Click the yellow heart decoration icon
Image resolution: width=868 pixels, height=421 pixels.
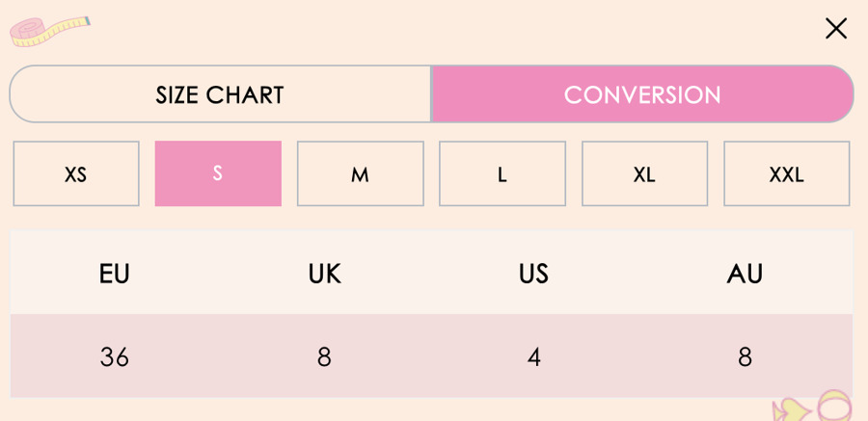792,410
